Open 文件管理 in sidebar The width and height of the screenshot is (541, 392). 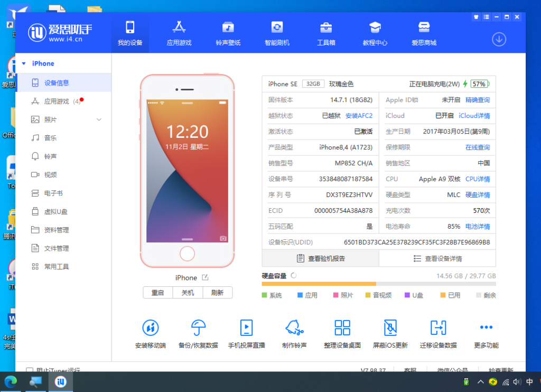click(63, 248)
